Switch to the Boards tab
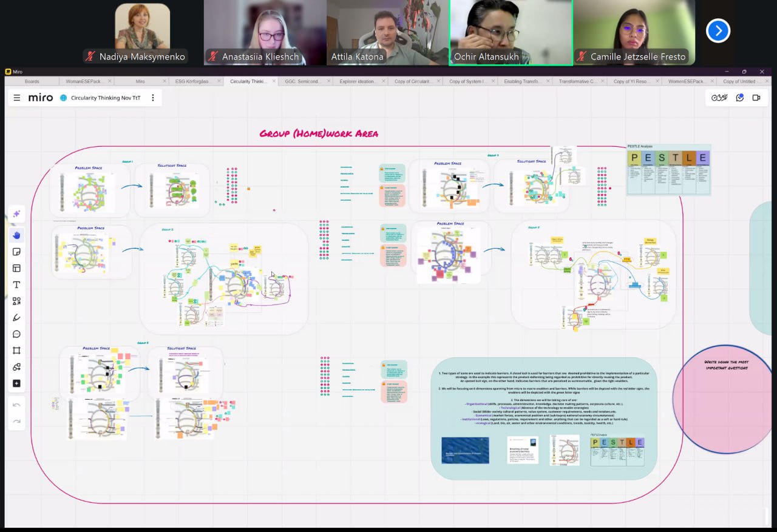This screenshot has height=532, width=777. click(x=32, y=81)
